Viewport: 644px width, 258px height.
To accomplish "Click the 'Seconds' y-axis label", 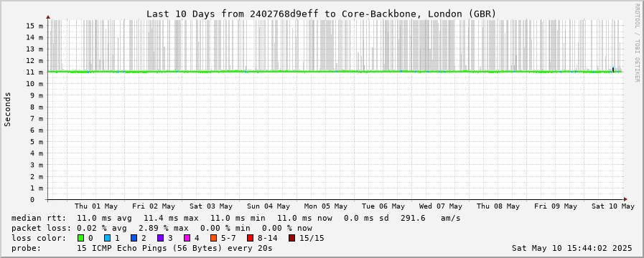I will pos(7,109).
